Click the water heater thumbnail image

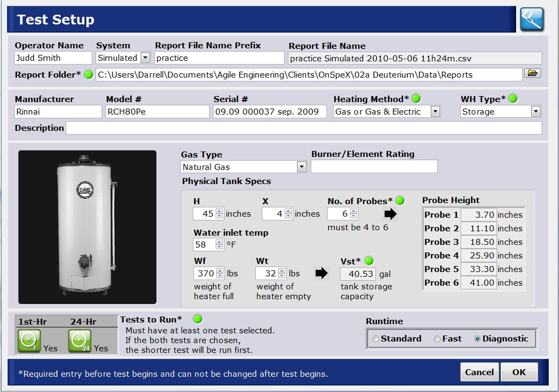(x=87, y=227)
